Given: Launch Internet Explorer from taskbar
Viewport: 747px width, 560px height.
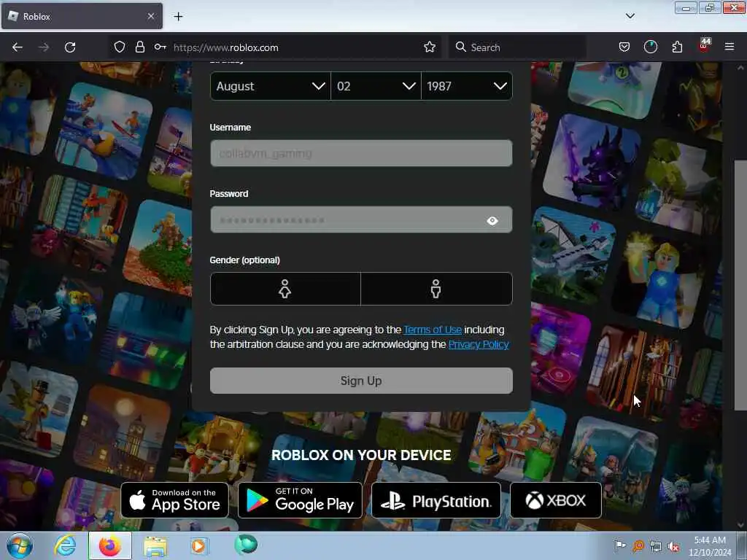Looking at the screenshot, I should pyautogui.click(x=65, y=545).
